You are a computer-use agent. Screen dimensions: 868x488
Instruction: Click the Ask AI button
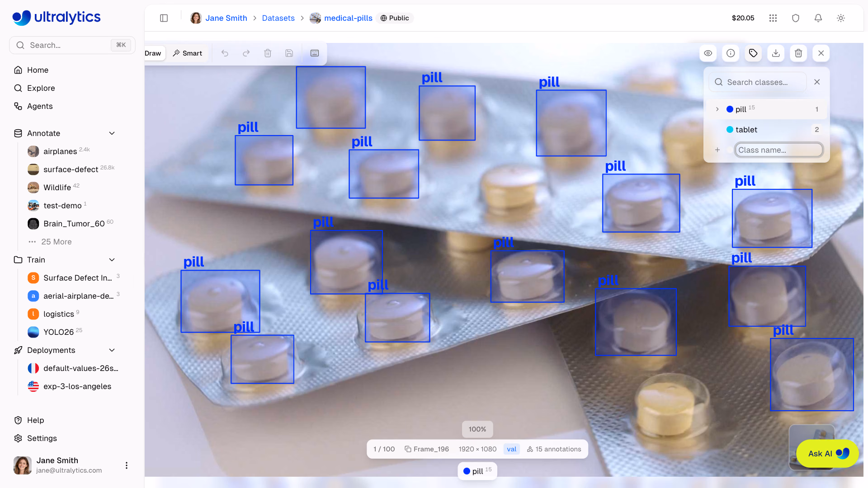[827, 454]
